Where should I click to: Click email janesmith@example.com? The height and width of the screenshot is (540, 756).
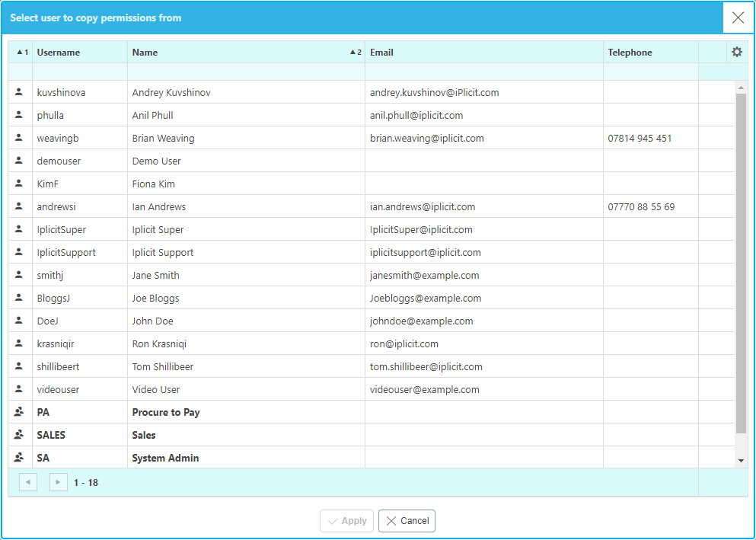[424, 275]
